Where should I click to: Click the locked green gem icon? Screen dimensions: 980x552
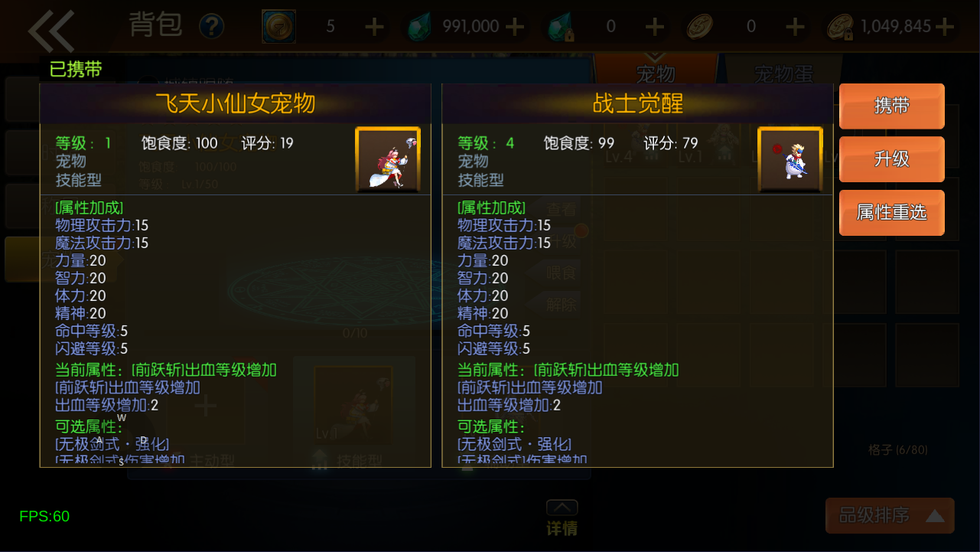561,28
